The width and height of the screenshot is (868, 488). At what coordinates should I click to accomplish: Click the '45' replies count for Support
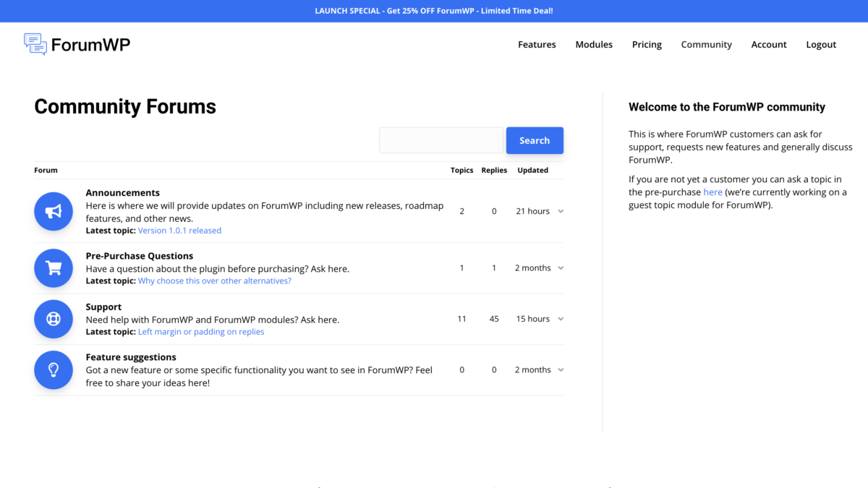(x=494, y=319)
